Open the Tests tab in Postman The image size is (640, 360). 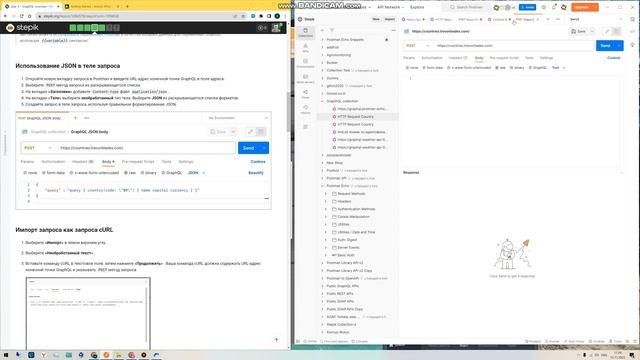(x=529, y=58)
